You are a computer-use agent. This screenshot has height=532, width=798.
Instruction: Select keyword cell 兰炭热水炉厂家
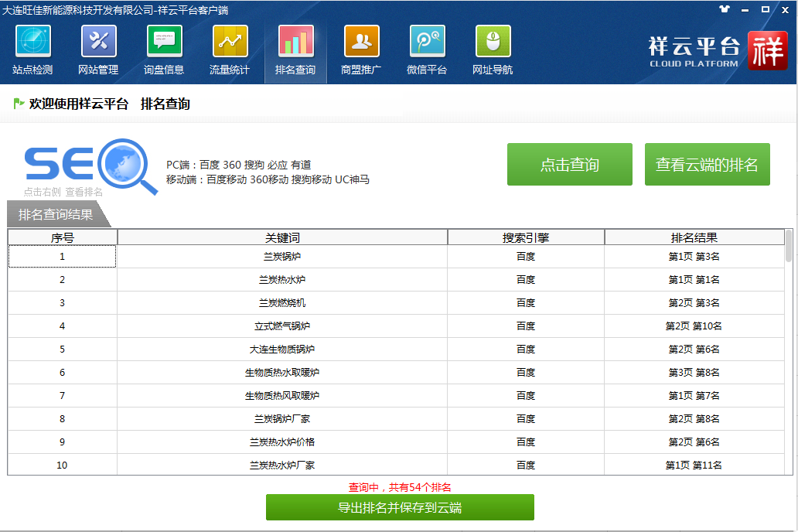pyautogui.click(x=282, y=465)
